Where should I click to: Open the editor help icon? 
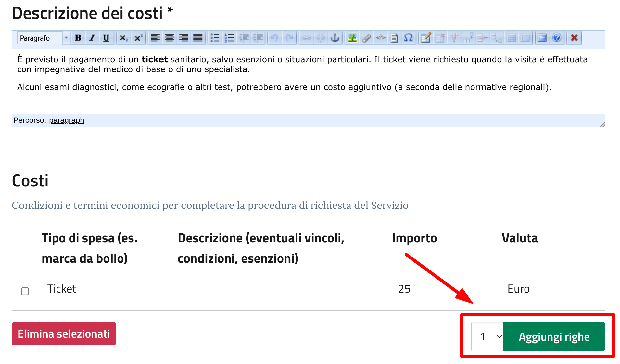pyautogui.click(x=556, y=38)
